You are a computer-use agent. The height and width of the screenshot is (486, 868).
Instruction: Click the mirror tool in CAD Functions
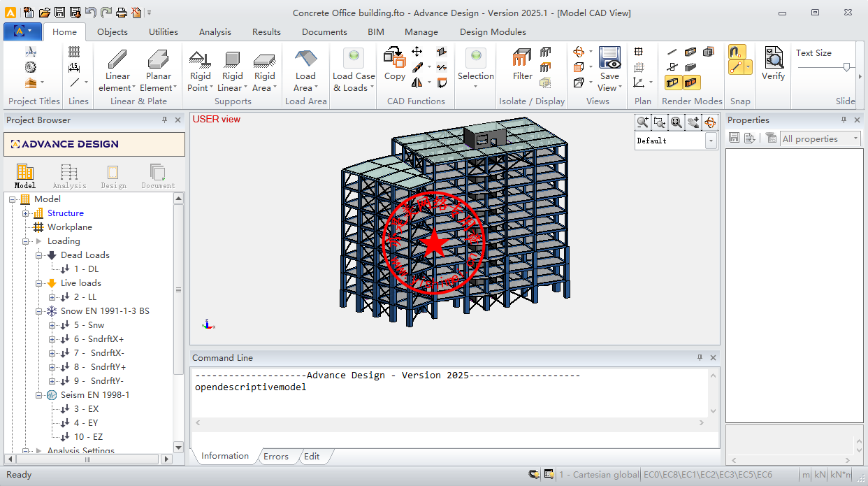(x=417, y=83)
